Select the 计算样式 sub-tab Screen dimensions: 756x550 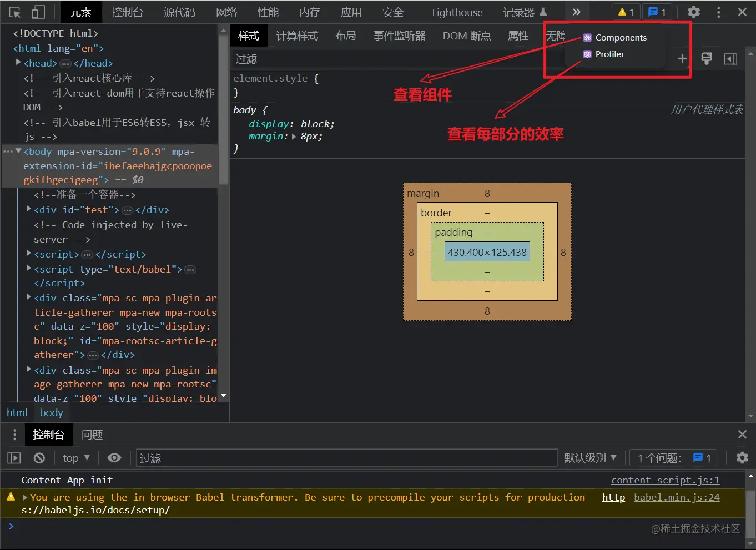297,36
